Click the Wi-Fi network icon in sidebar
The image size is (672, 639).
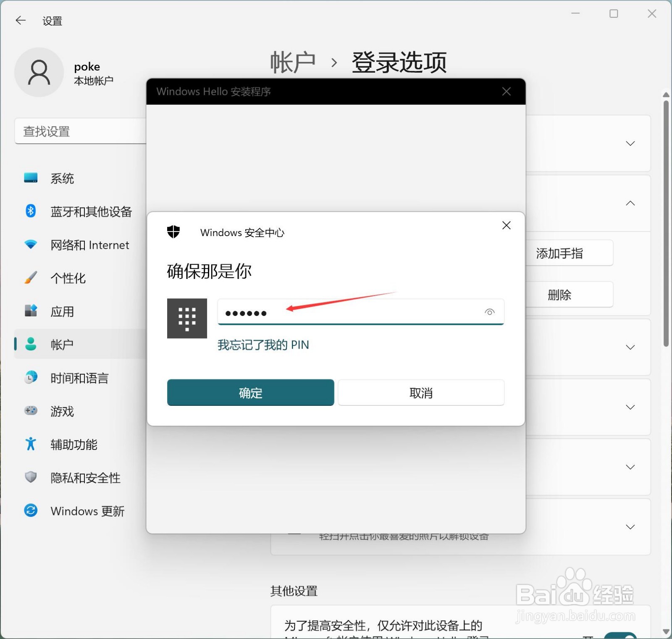tap(31, 245)
